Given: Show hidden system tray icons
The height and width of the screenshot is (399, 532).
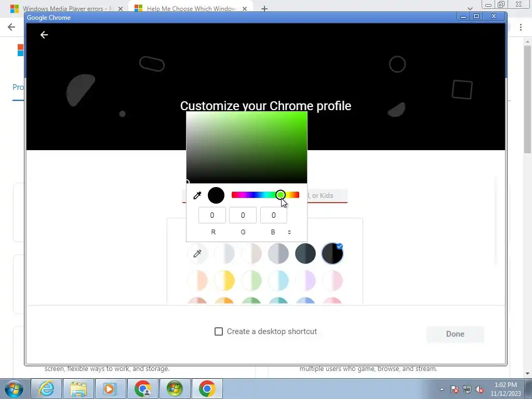Looking at the screenshot, I should click(442, 389).
